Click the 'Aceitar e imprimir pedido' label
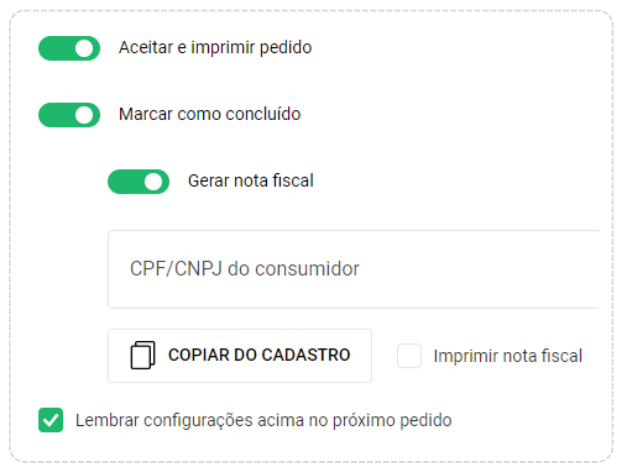 pos(215,47)
